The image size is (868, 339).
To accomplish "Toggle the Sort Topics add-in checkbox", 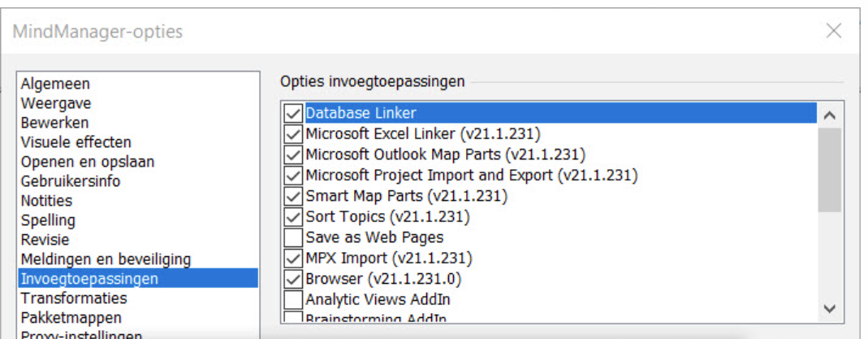I will (x=292, y=217).
